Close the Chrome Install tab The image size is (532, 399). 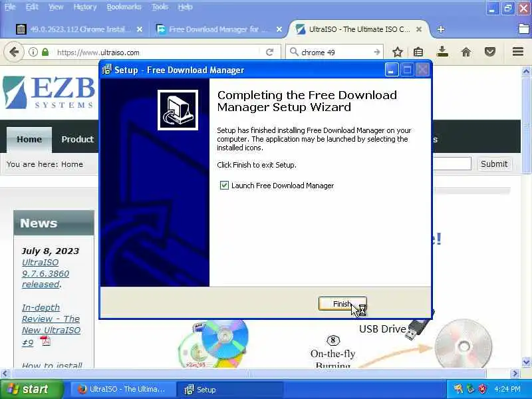[140, 29]
